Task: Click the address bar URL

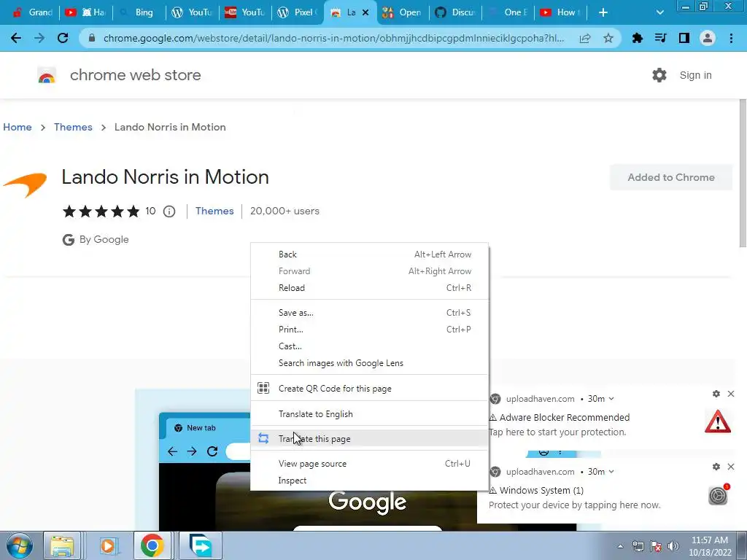Action: coord(333,38)
